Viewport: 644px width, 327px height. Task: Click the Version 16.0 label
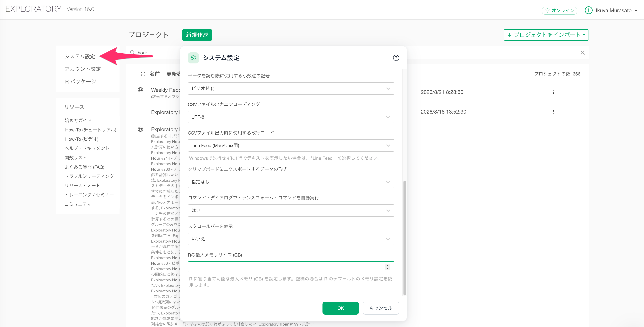[80, 9]
